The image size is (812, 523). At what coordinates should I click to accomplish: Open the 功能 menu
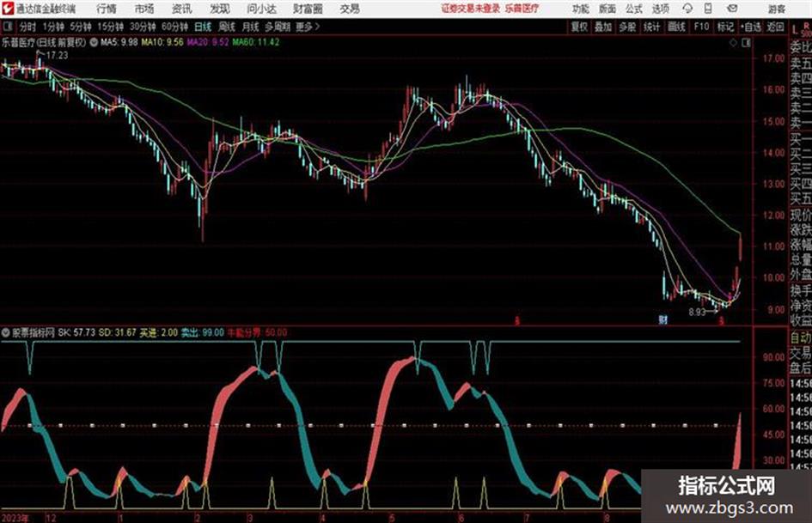580,9
